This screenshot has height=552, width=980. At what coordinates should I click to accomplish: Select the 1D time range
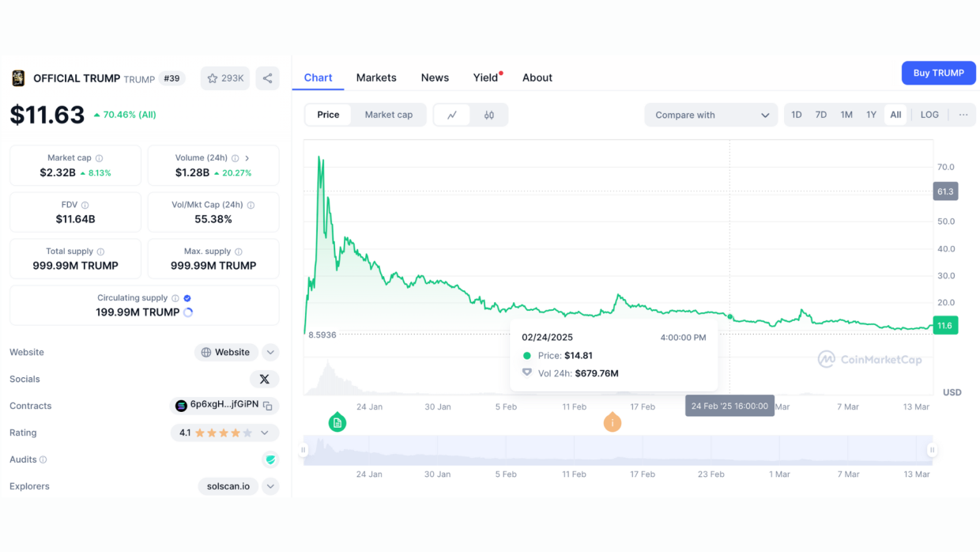[797, 115]
